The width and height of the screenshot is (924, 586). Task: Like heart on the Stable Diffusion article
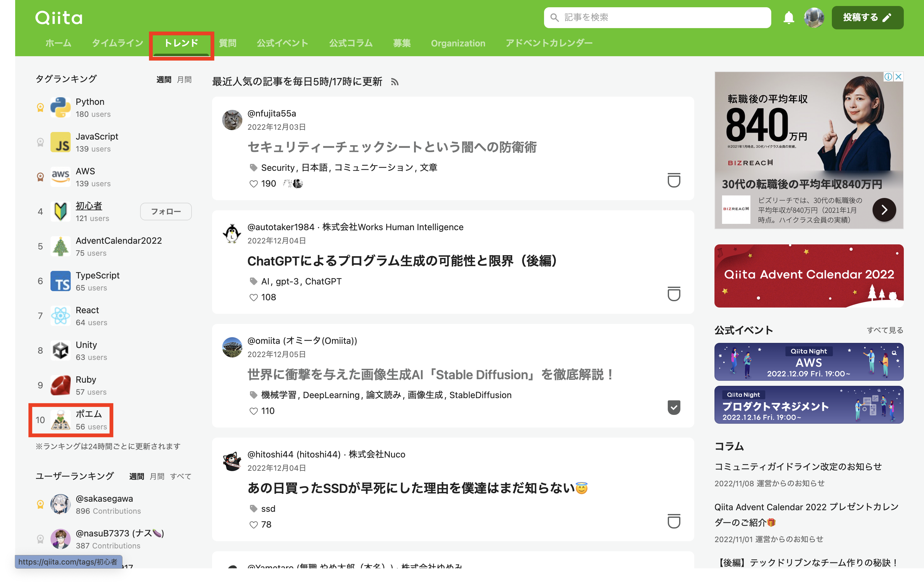pos(253,411)
